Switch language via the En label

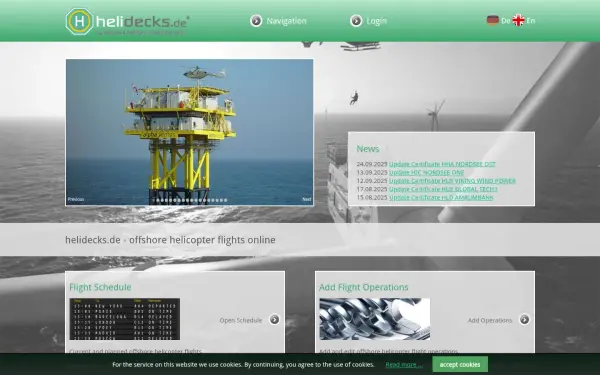[531, 21]
